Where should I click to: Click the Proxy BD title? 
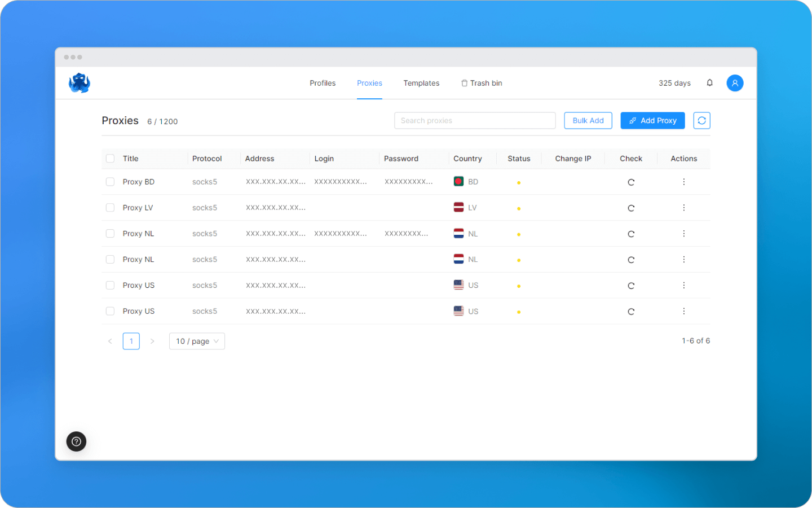point(138,182)
